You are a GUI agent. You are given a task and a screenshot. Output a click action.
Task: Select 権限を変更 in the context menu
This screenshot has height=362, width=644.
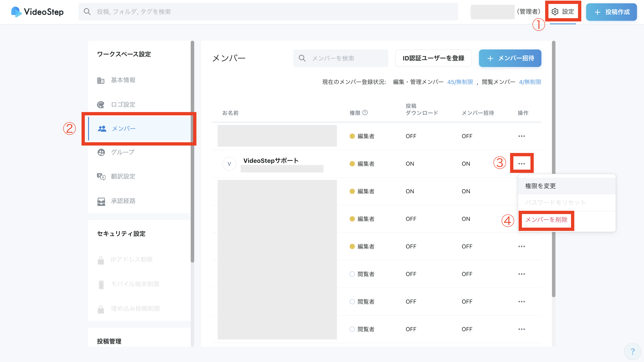click(x=541, y=186)
